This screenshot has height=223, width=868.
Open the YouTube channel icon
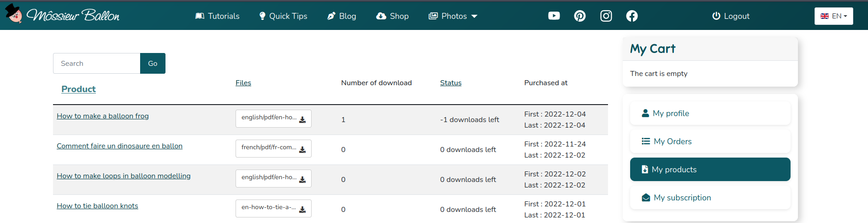[554, 16]
